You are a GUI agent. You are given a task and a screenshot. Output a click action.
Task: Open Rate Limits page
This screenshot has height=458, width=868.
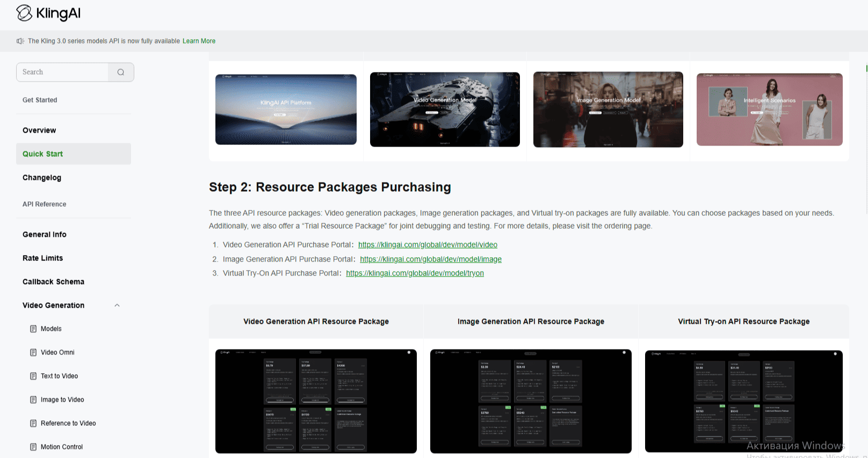[x=42, y=258]
